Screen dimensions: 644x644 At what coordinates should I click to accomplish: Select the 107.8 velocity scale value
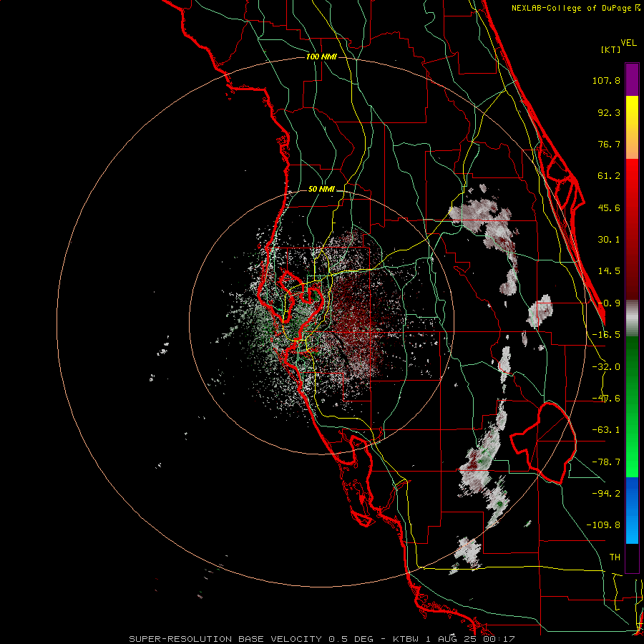(x=606, y=80)
